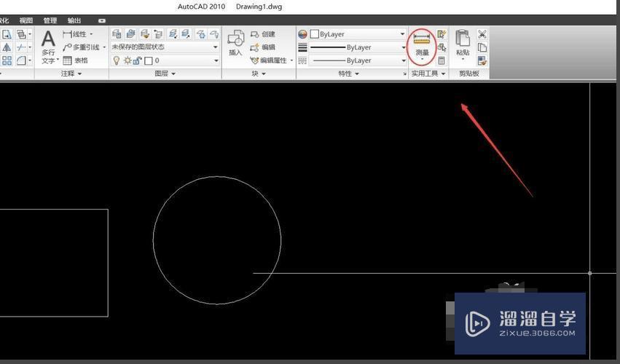This screenshot has width=620, height=364.
Task: Click the bring-to-front draw order icon
Action: 21,34
